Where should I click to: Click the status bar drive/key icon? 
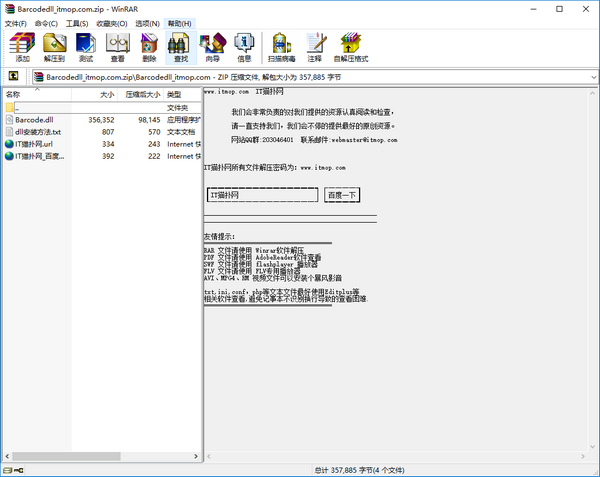tap(13, 470)
